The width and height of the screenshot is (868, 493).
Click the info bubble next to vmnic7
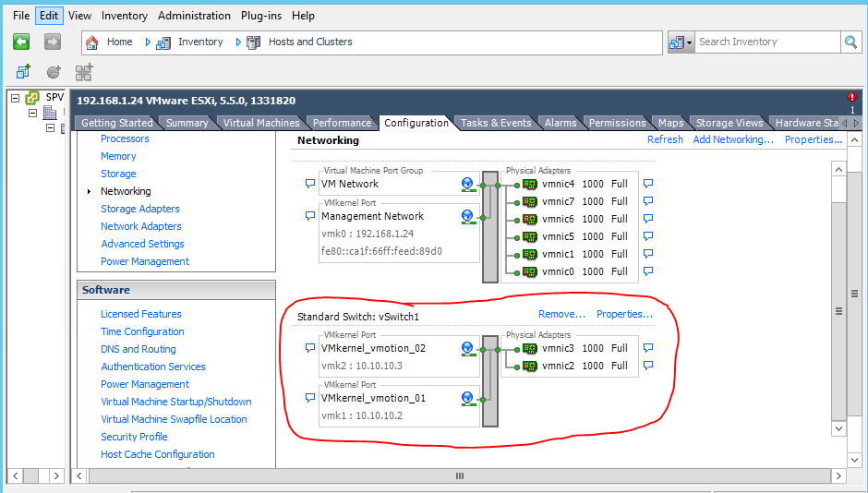click(648, 201)
